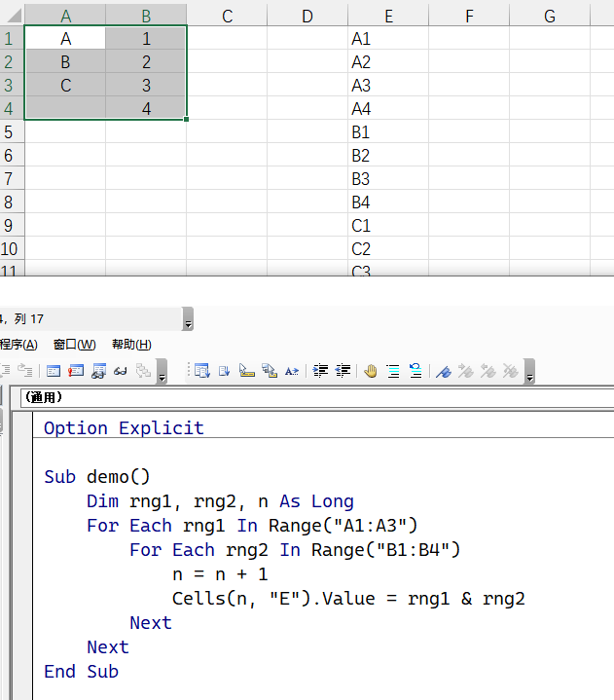Screen dimensions: 614x700
Task: Click the Complete Word icon
Action: click(x=292, y=371)
